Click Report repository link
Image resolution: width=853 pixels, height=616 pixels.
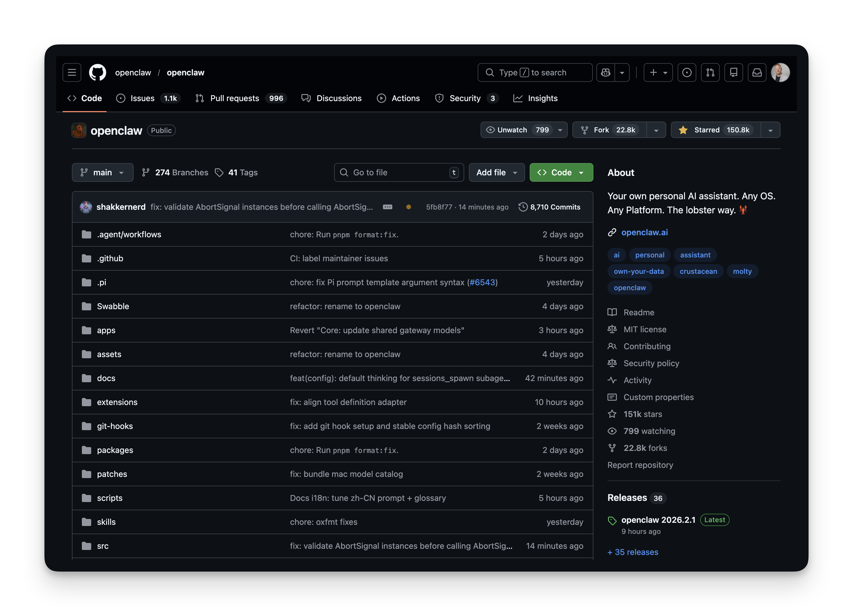click(x=640, y=465)
